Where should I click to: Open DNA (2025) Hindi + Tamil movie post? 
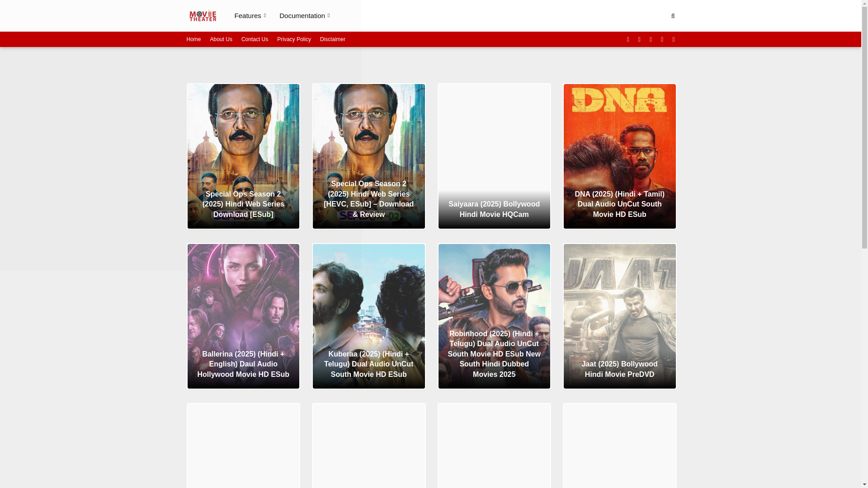point(620,156)
